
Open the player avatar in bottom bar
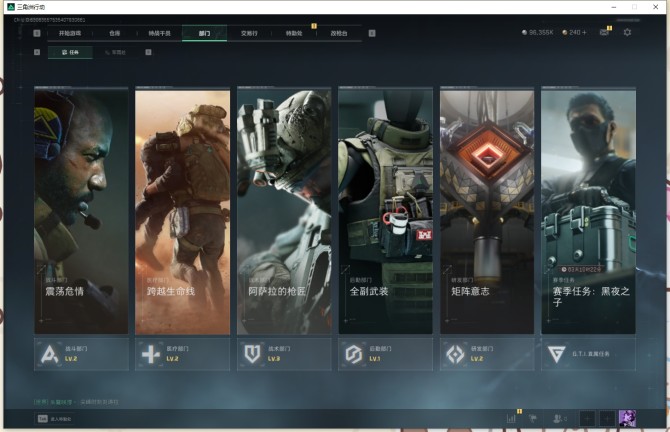627,418
